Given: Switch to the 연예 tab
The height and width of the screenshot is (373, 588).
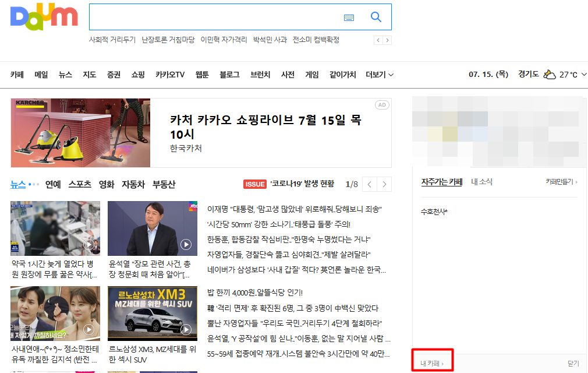Looking at the screenshot, I should pyautogui.click(x=53, y=184).
